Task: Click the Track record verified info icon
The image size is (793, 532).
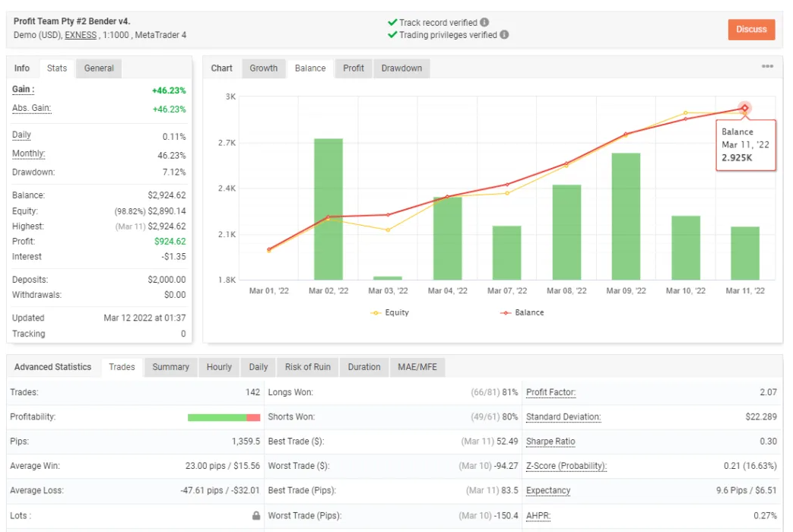Action: pyautogui.click(x=484, y=23)
